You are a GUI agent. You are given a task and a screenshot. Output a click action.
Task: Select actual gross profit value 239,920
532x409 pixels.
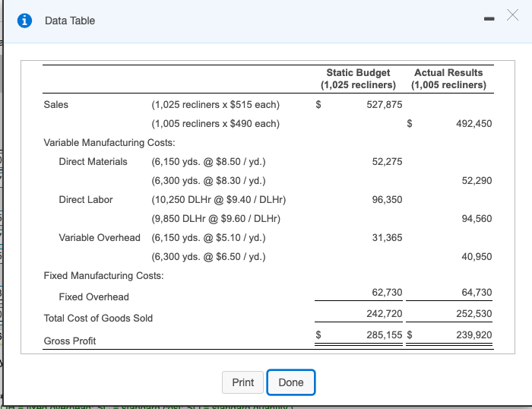coord(473,335)
